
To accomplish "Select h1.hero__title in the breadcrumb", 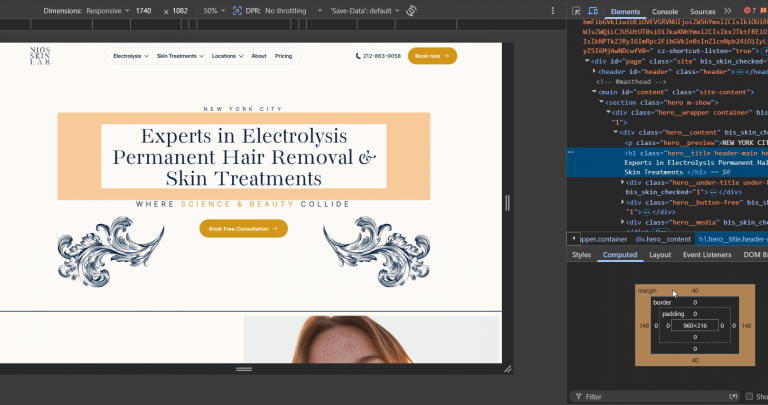I will click(732, 239).
